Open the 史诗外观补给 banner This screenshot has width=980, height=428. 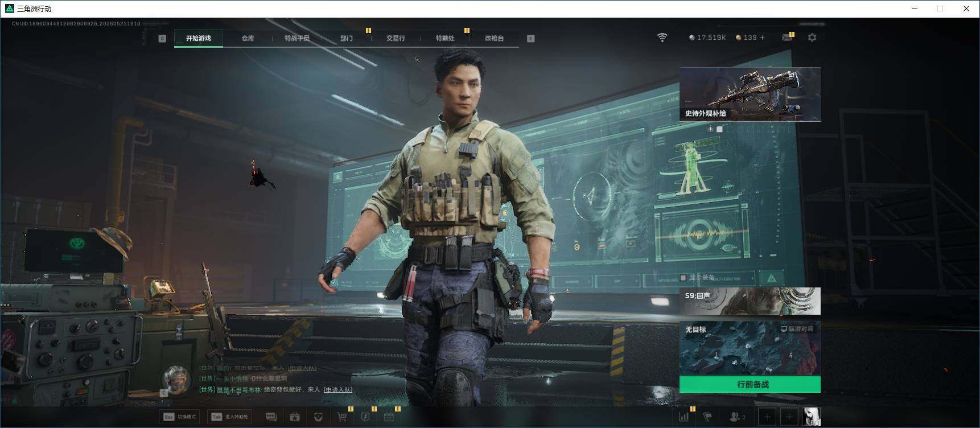click(750, 94)
